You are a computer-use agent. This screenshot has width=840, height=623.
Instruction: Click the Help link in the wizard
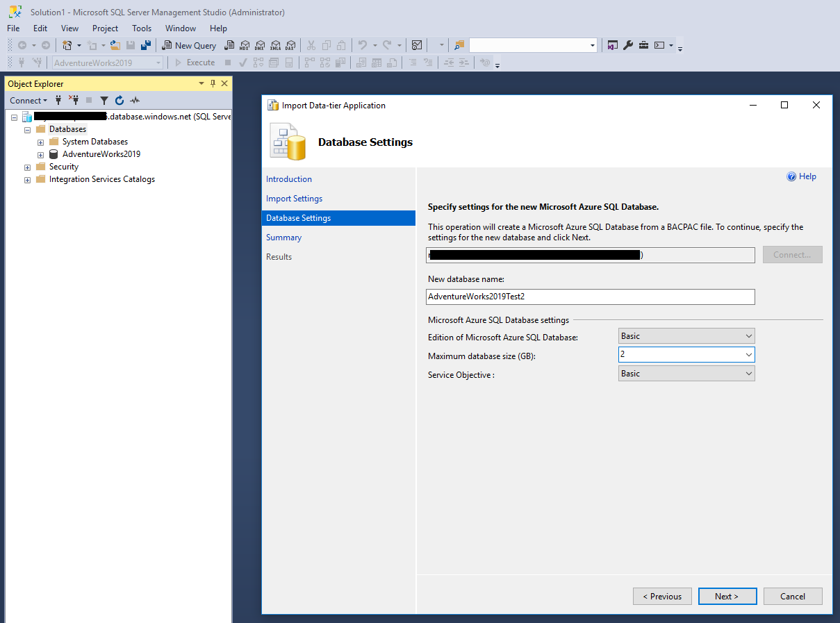[x=807, y=176]
